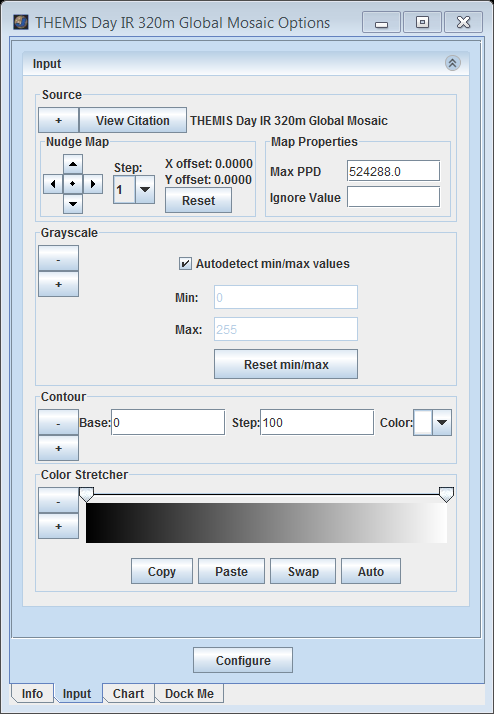
Task: Click plus button in Source section
Action: coord(58,120)
